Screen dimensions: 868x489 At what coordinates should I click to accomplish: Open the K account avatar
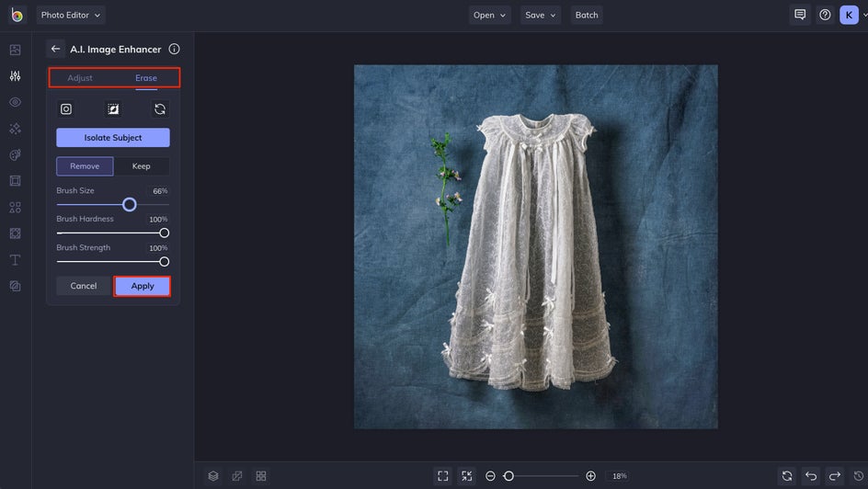tap(850, 15)
